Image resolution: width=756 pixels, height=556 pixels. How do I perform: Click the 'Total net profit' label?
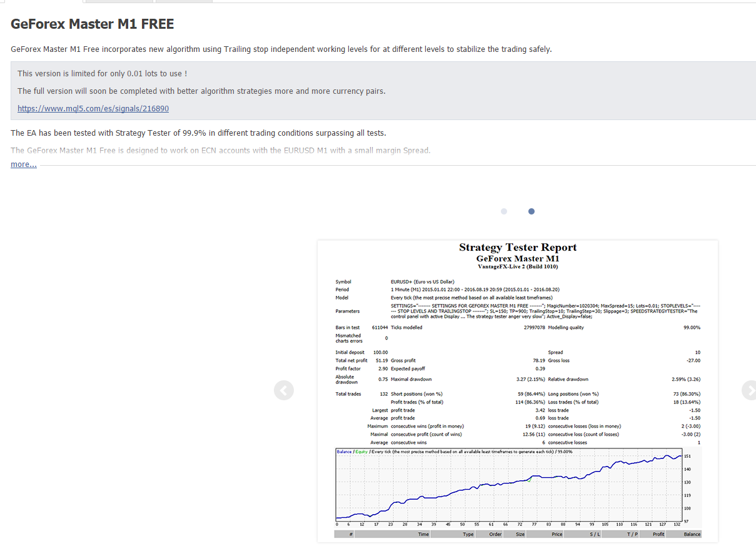(x=351, y=360)
